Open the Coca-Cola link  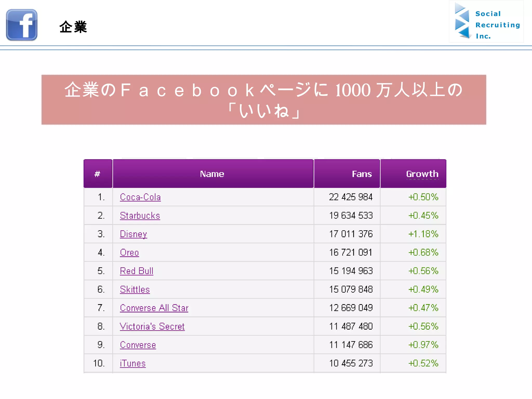(140, 197)
